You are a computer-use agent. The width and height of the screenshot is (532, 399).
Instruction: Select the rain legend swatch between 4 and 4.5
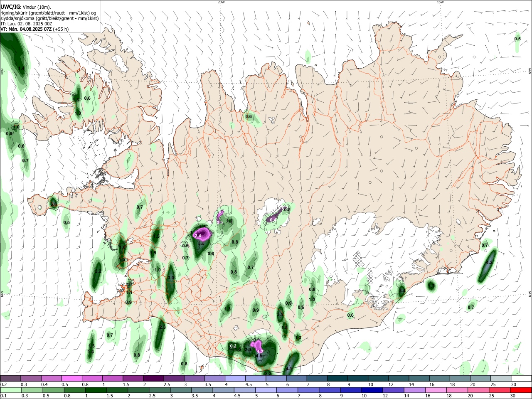click(223, 390)
